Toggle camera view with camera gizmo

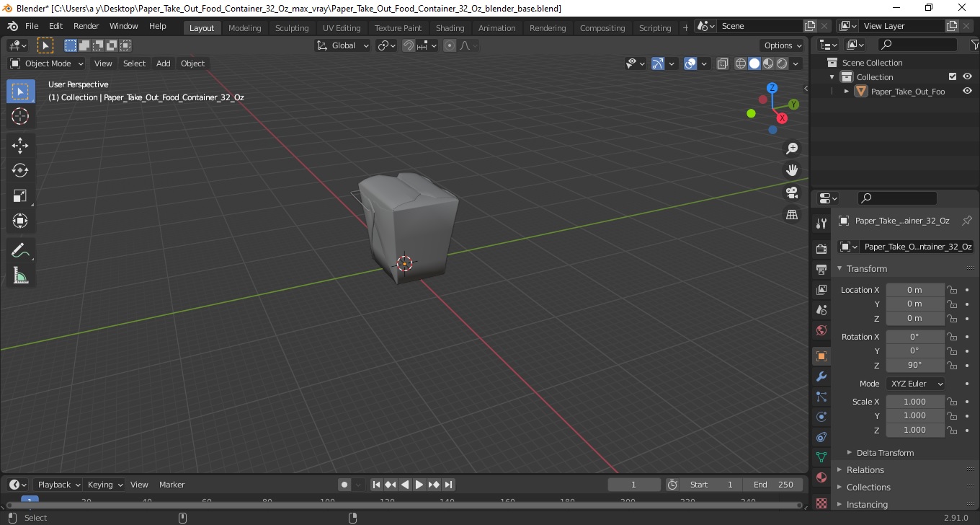point(792,193)
